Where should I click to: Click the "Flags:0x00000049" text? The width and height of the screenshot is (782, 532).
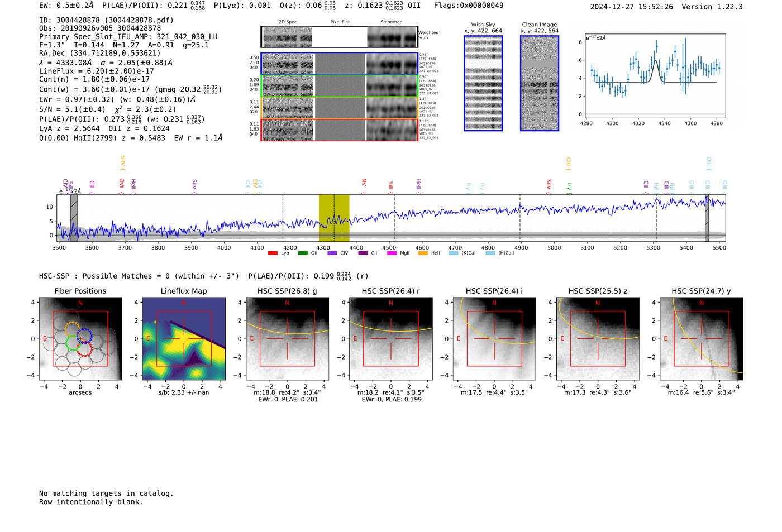[x=469, y=6]
